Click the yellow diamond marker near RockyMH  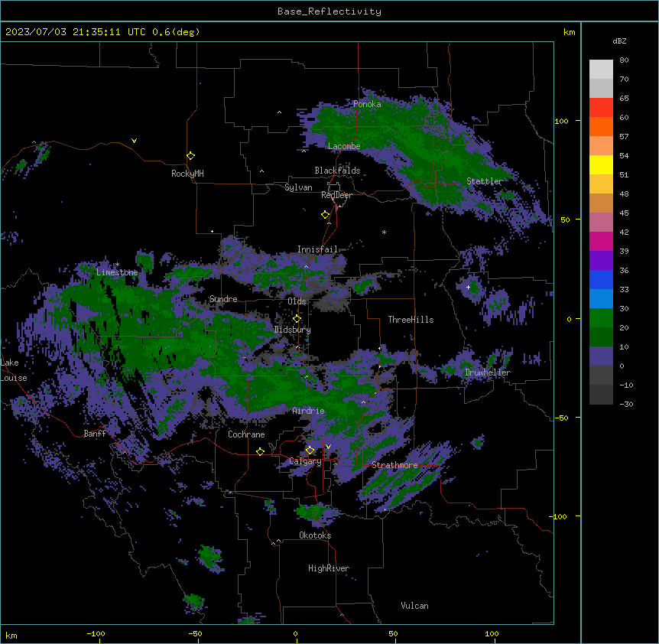coord(190,156)
